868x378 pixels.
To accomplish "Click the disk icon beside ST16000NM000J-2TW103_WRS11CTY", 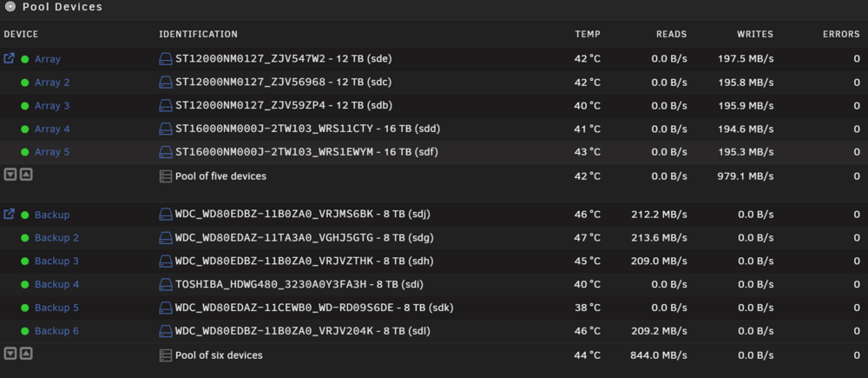I will [166, 129].
